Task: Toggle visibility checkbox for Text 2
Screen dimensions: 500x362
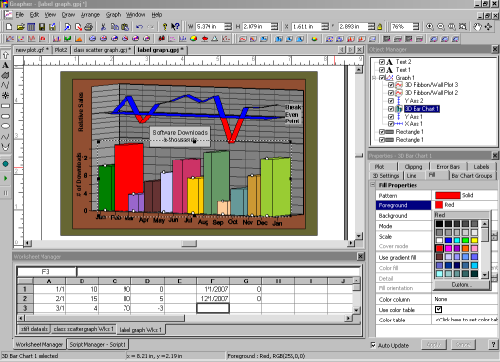Action: (x=382, y=62)
